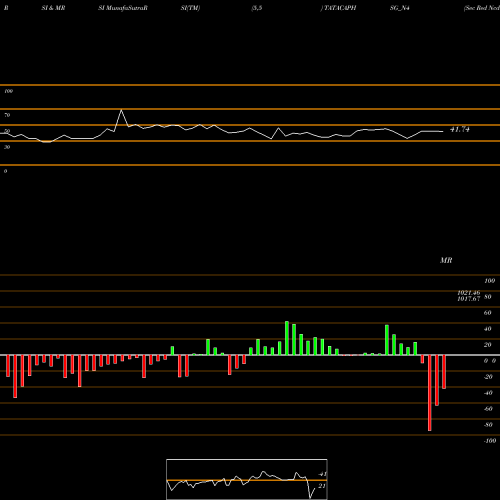Click the 'SG_N4' series text
The height and width of the screenshot is (500, 500).
click(400, 8)
